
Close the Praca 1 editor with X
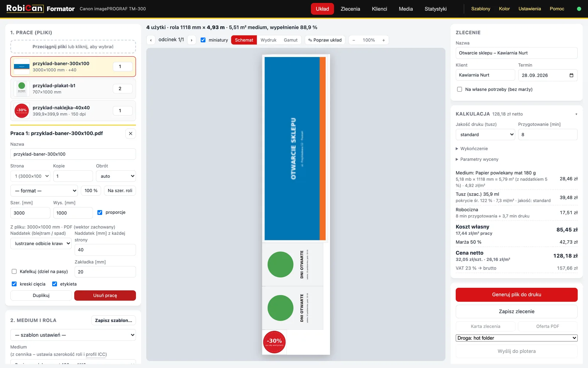tap(130, 134)
